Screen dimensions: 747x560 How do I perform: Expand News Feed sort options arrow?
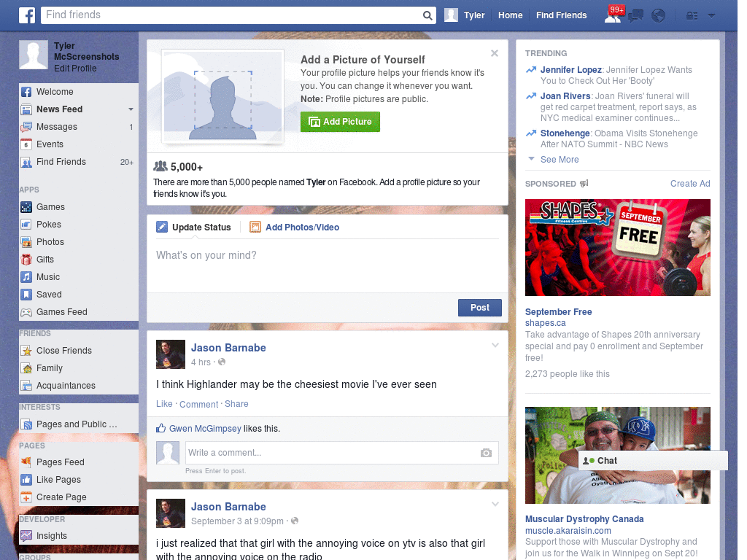pyautogui.click(x=131, y=109)
